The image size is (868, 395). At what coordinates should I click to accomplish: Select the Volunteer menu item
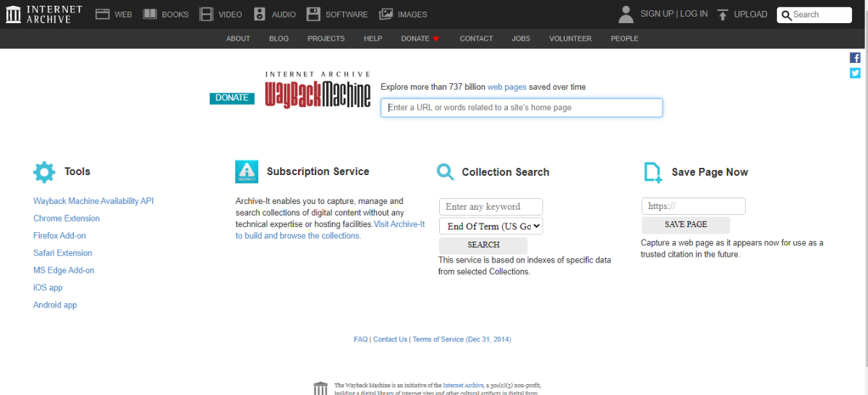pos(570,38)
